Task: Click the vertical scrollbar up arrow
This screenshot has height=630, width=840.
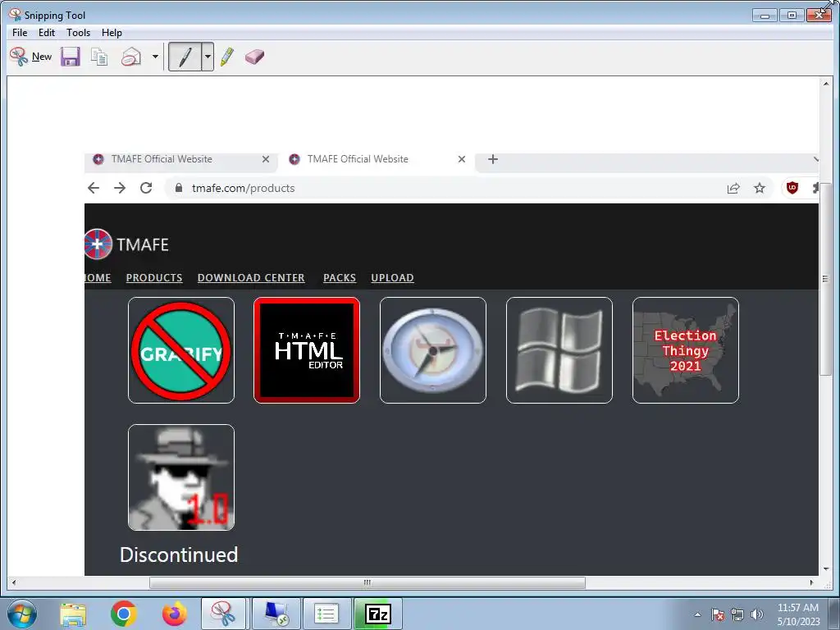Action: point(825,84)
